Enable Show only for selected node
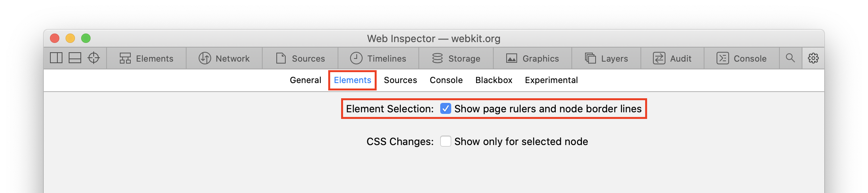The width and height of the screenshot is (868, 193). [445, 141]
